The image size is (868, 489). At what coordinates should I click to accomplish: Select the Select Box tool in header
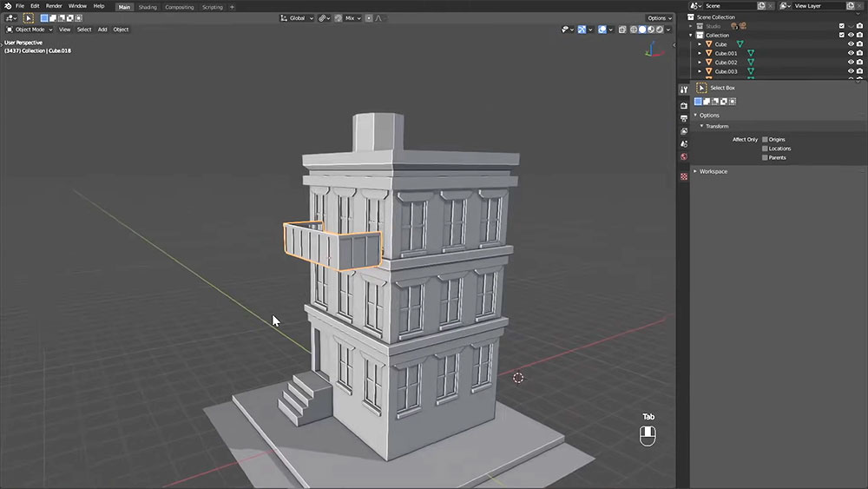pyautogui.click(x=29, y=18)
